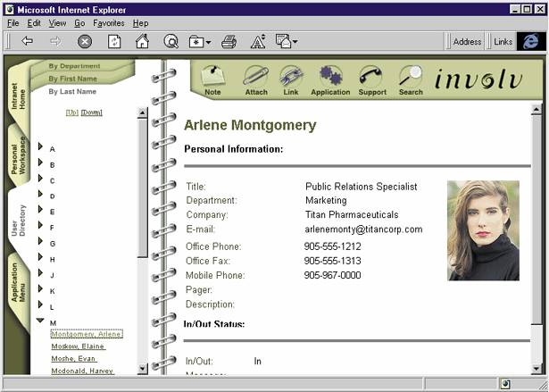This screenshot has height=392, width=549.
Task: Expand the letter G group
Action: click(x=40, y=242)
